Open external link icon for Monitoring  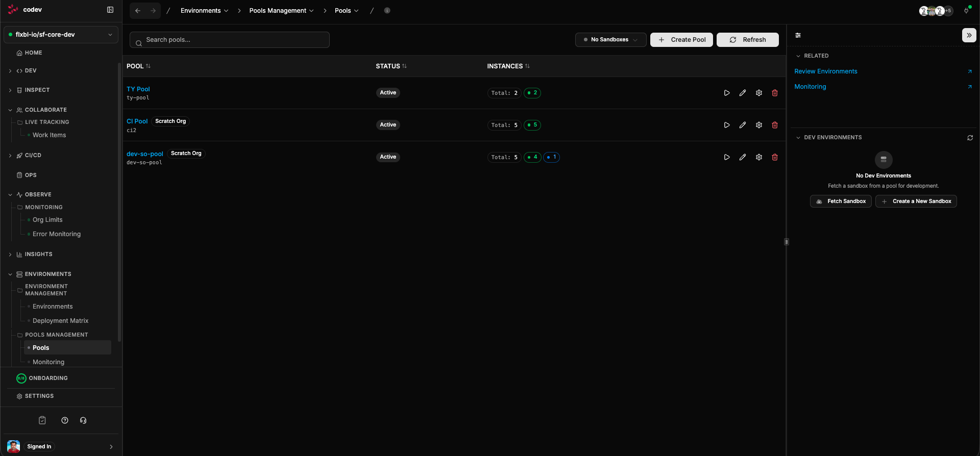[x=970, y=87]
